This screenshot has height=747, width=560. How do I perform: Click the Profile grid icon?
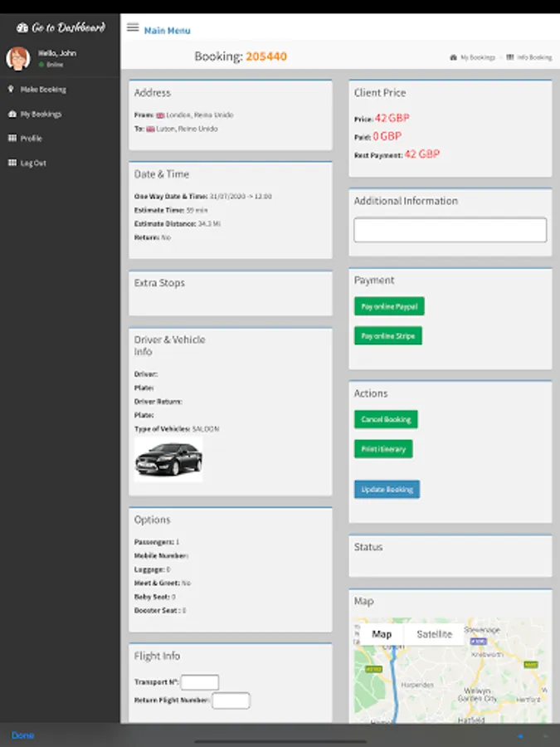click(x=12, y=138)
